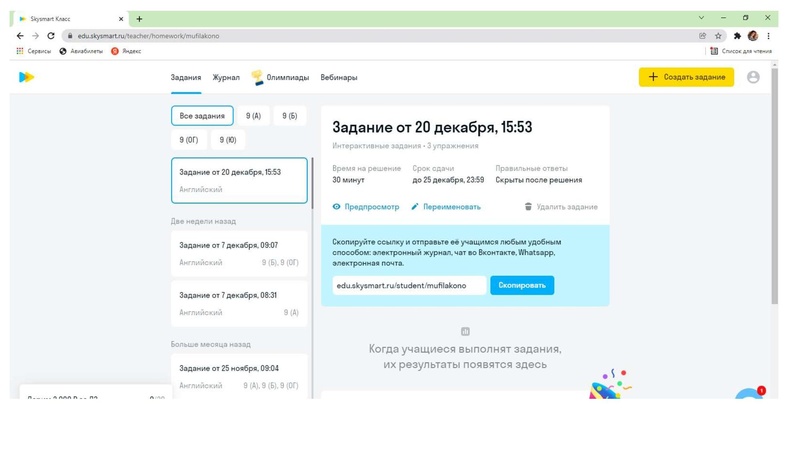Open the Олимпиады tab
This screenshot has width=800, height=450.
[288, 78]
